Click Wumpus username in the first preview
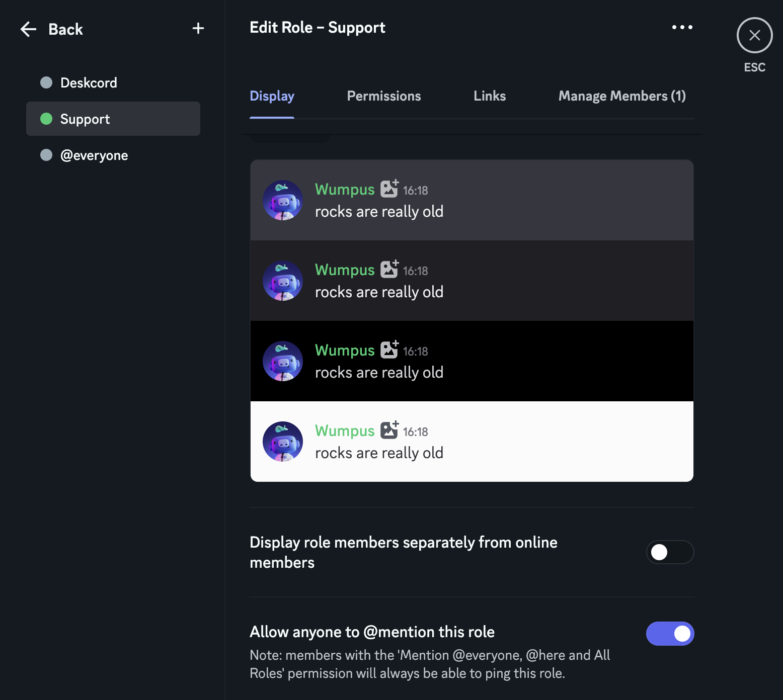This screenshot has height=700, width=783. click(x=345, y=190)
